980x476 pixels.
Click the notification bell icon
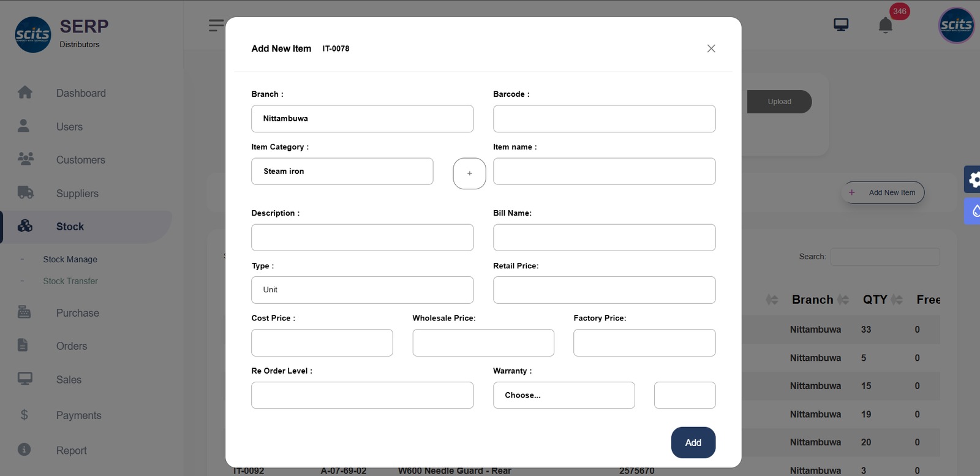pyautogui.click(x=885, y=25)
